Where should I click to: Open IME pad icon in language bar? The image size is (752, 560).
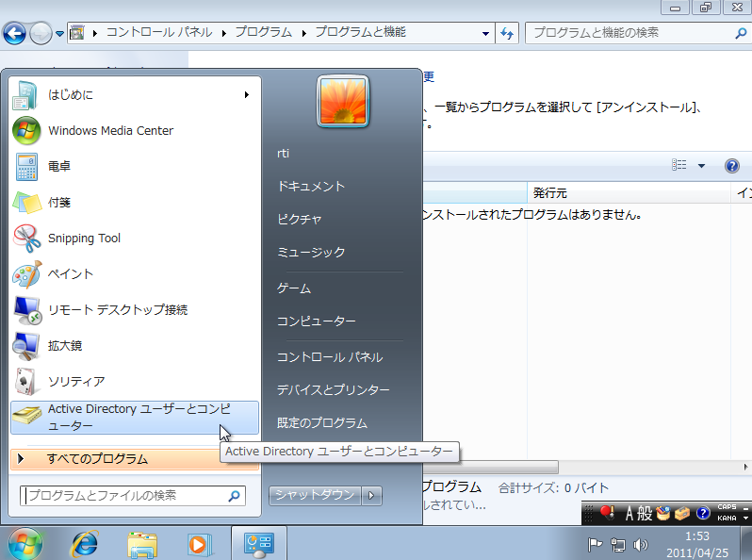point(663,514)
